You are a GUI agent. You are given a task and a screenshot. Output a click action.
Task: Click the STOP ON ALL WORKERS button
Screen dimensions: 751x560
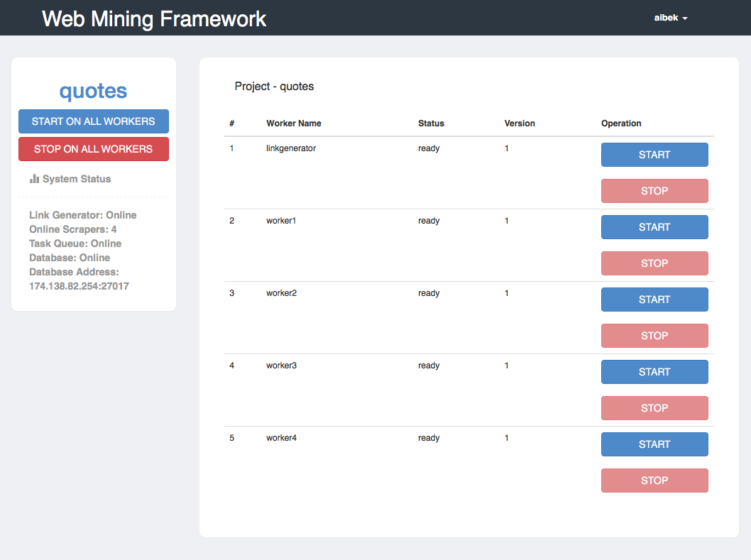94,149
